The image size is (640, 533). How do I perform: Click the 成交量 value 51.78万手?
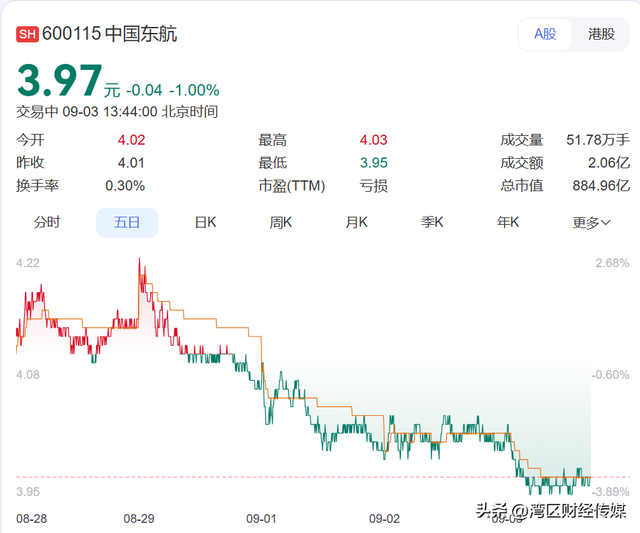(x=598, y=140)
